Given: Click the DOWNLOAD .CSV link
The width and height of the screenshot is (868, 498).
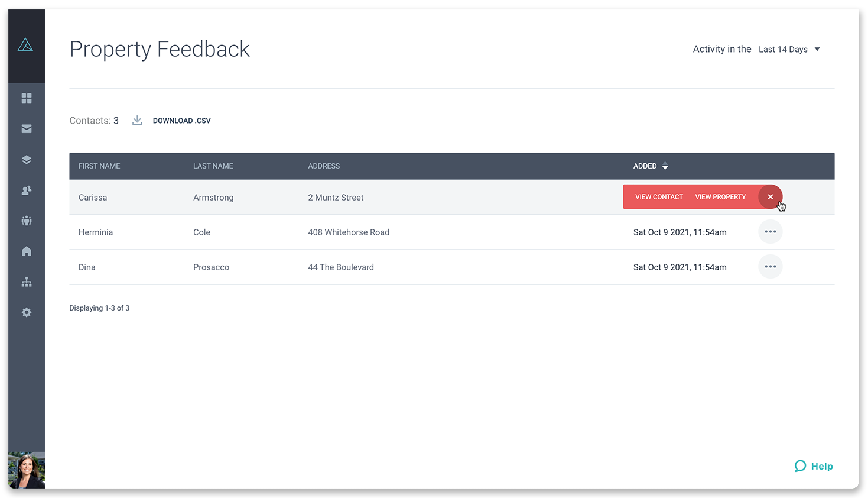Looking at the screenshot, I should [x=181, y=120].
